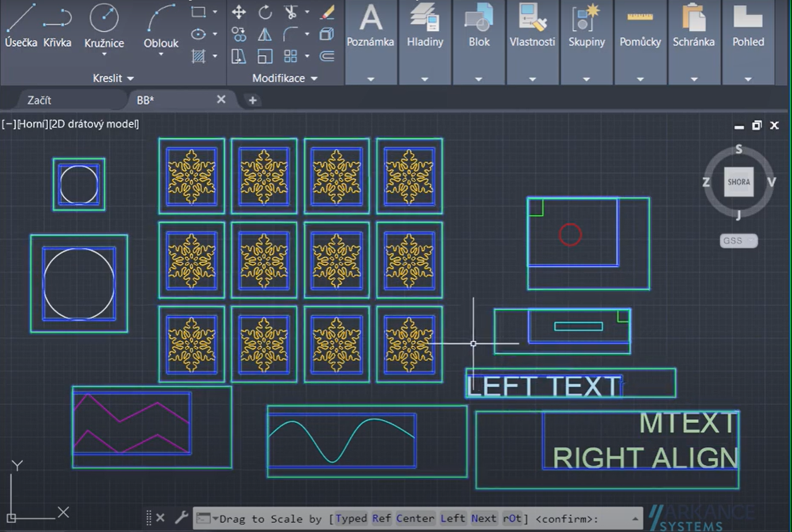Open the Hladiny layers panel dropdown
Image resolution: width=792 pixels, height=532 pixels.
(425, 79)
